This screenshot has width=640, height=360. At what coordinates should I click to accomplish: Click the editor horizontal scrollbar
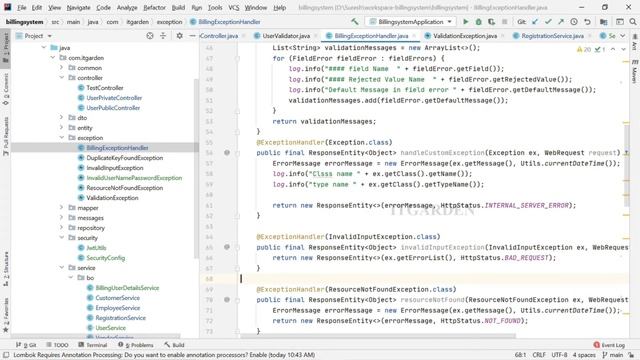378,336
